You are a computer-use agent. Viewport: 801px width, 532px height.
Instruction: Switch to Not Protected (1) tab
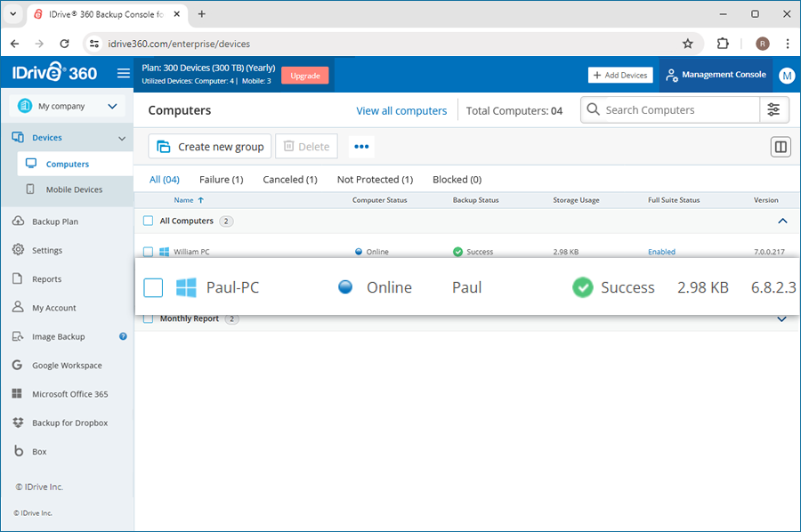coord(375,179)
